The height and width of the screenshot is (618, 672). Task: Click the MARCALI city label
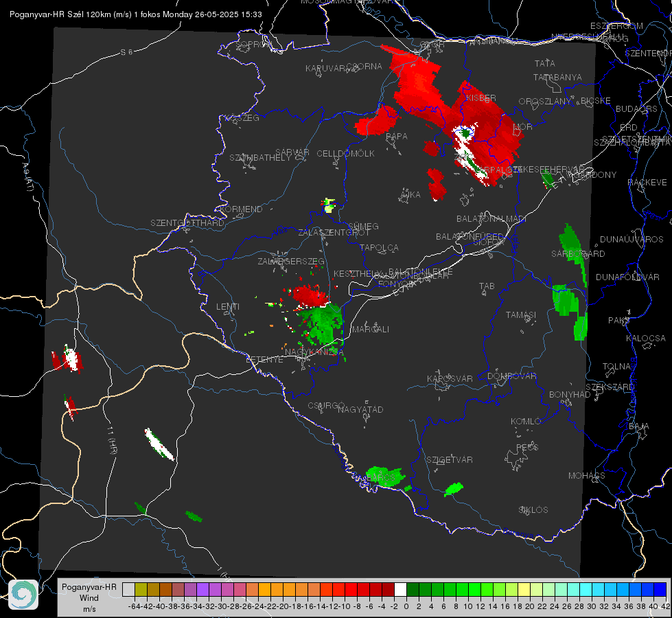pos(371,330)
